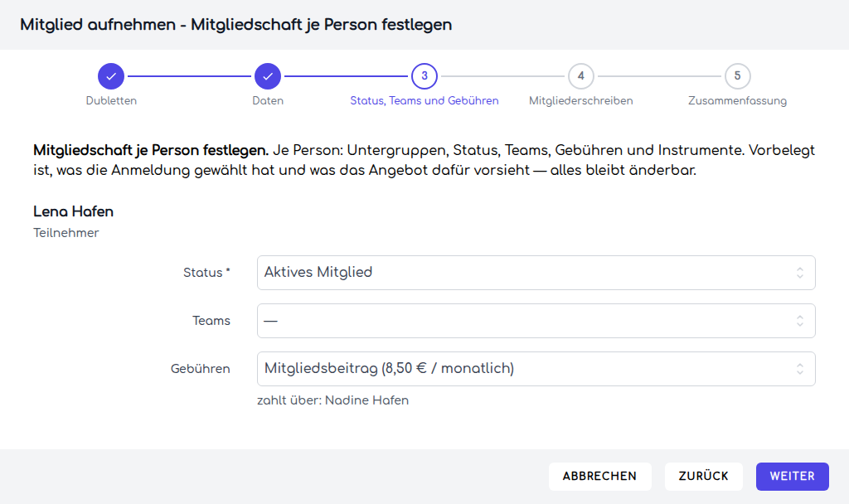The height and width of the screenshot is (504, 849).
Task: Open the Dubletten step label
Action: [x=111, y=100]
